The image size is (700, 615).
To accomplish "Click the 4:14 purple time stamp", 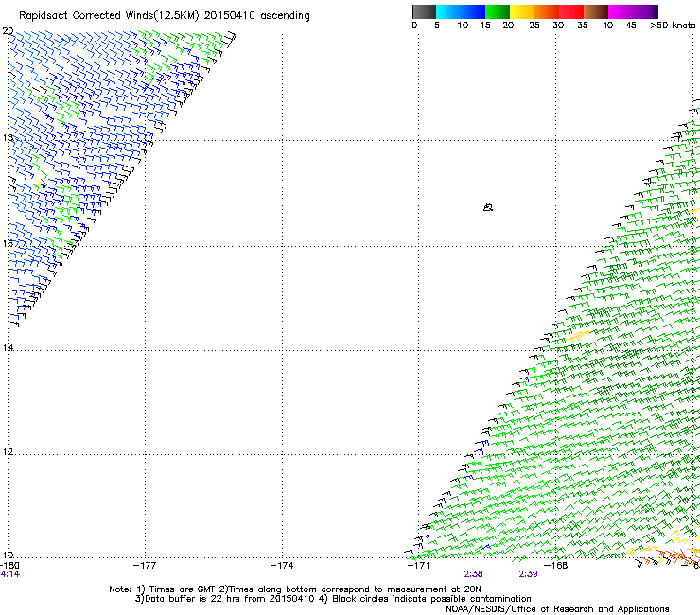I will point(10,574).
